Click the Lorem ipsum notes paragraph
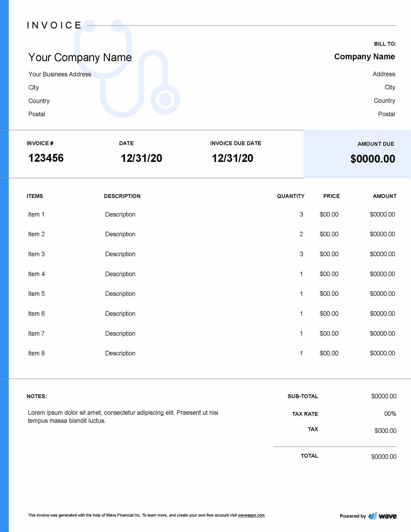Viewport: 411px width, 532px height. (123, 417)
